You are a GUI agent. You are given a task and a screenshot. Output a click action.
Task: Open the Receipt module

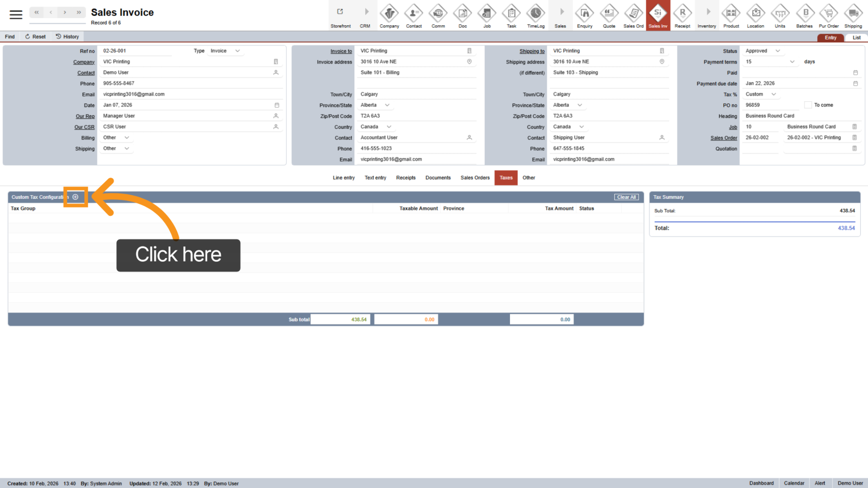coord(682,15)
